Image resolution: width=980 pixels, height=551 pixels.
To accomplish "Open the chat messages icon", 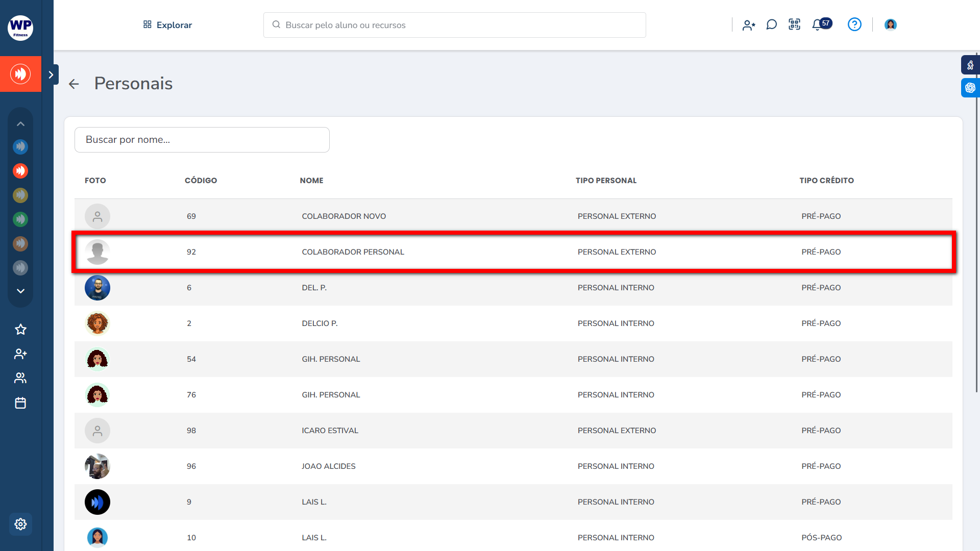I will (x=771, y=24).
